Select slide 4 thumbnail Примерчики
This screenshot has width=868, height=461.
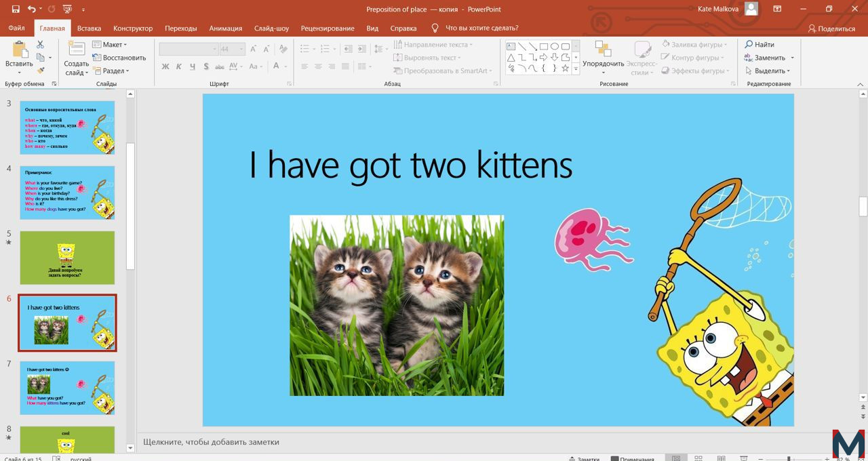(67, 193)
